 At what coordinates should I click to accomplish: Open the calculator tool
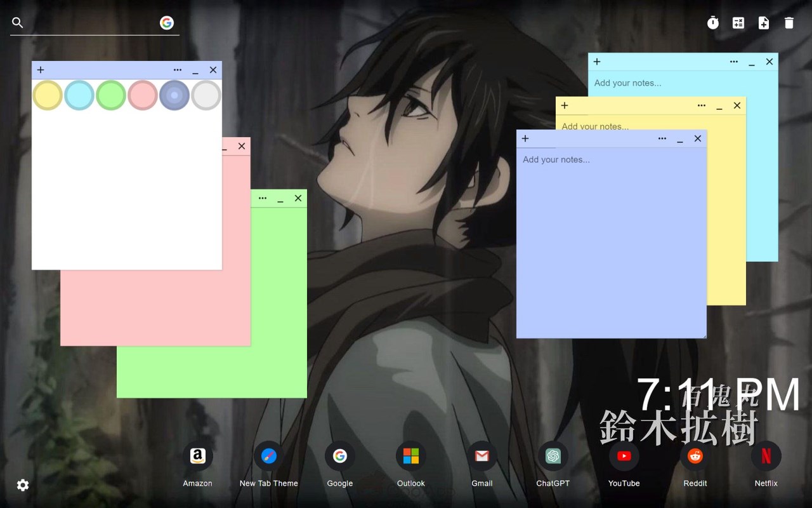(x=738, y=23)
